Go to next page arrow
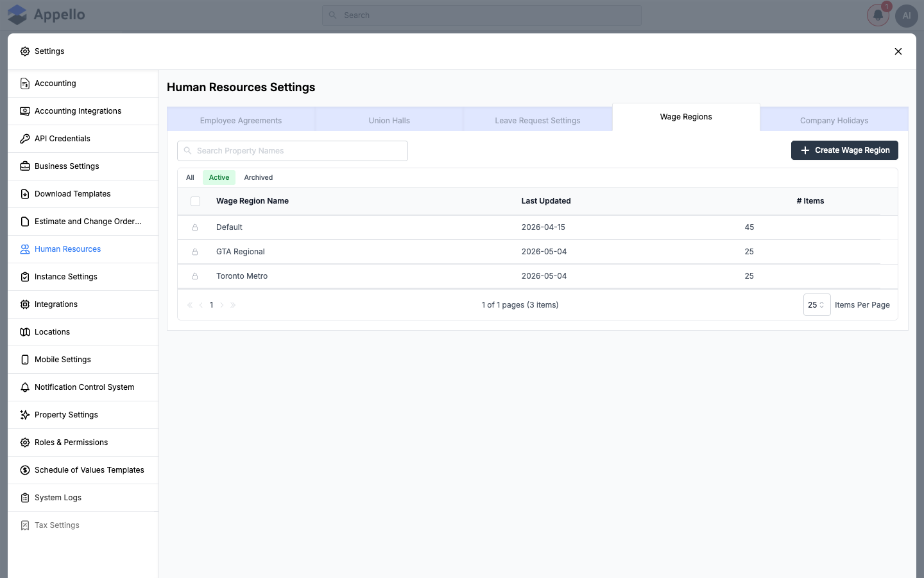 (222, 305)
